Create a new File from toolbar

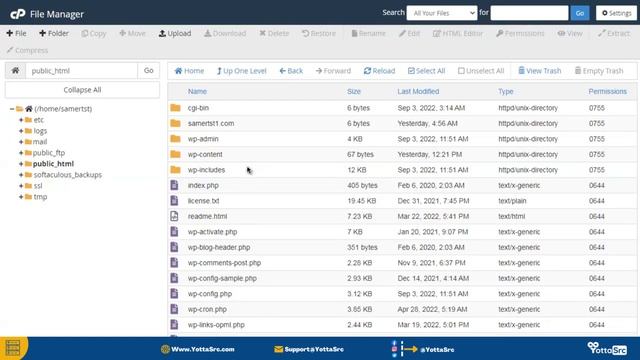tap(16, 33)
